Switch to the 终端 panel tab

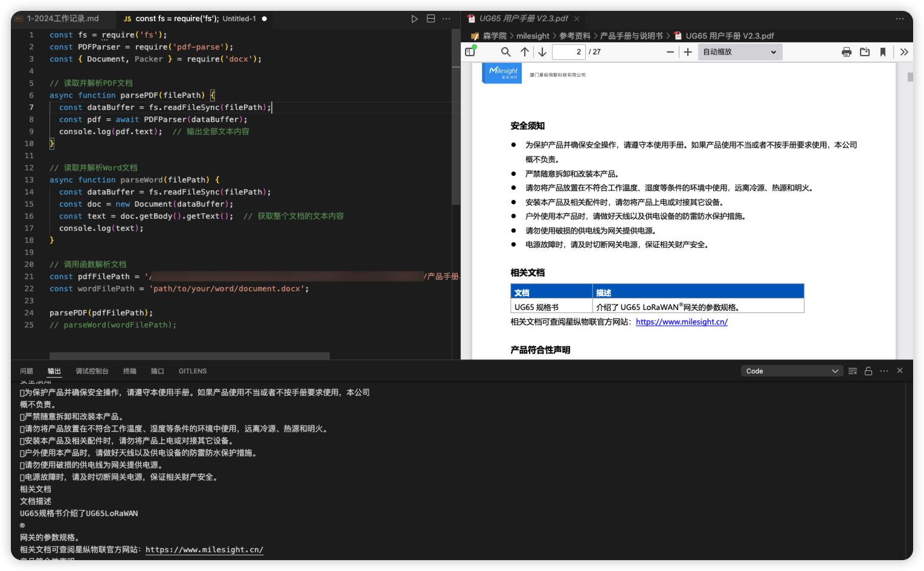click(130, 371)
